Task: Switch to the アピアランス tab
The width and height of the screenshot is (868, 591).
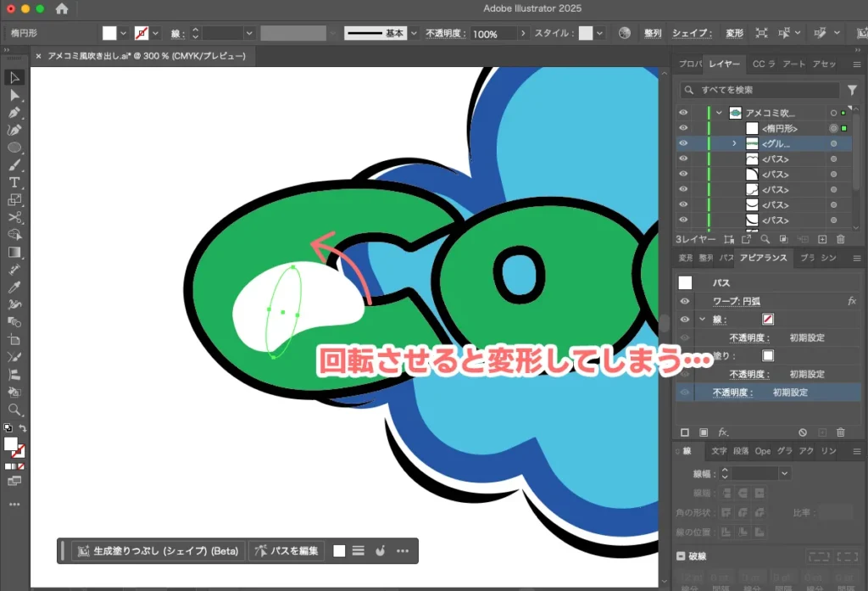Action: [x=763, y=258]
